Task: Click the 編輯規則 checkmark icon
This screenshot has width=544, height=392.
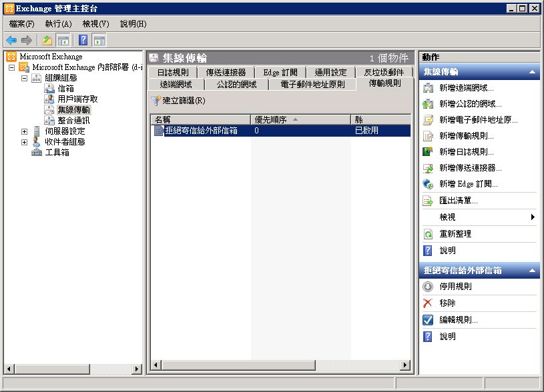Action: tap(428, 320)
